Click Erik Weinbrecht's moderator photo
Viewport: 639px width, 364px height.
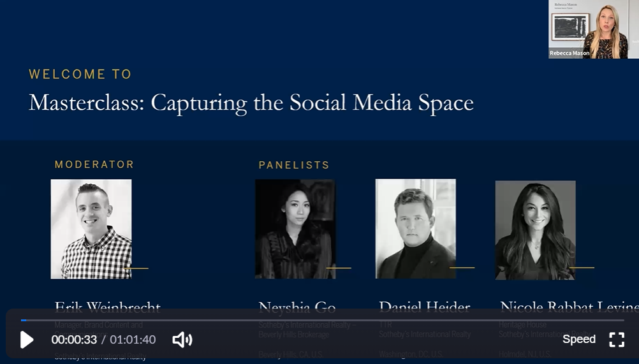point(91,229)
